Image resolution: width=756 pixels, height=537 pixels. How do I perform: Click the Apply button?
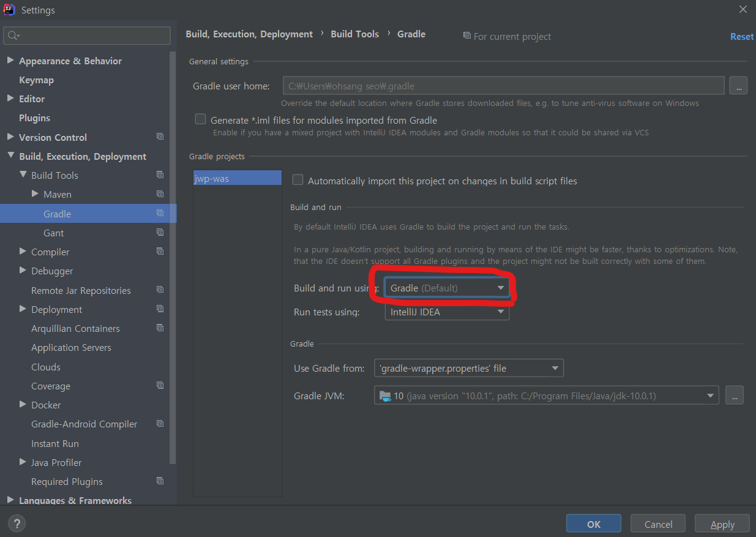click(x=722, y=524)
